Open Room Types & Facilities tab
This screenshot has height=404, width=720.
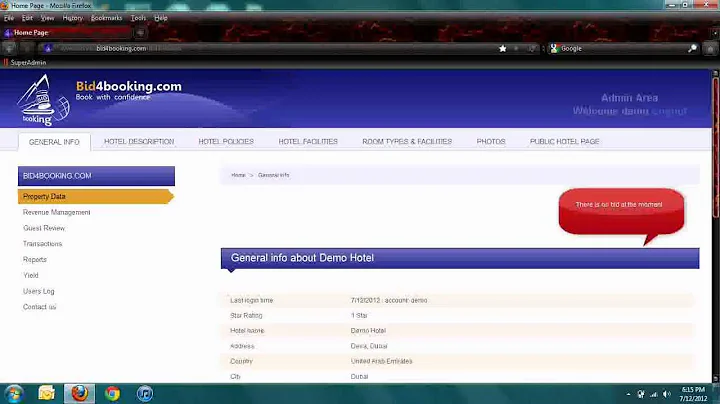407,141
